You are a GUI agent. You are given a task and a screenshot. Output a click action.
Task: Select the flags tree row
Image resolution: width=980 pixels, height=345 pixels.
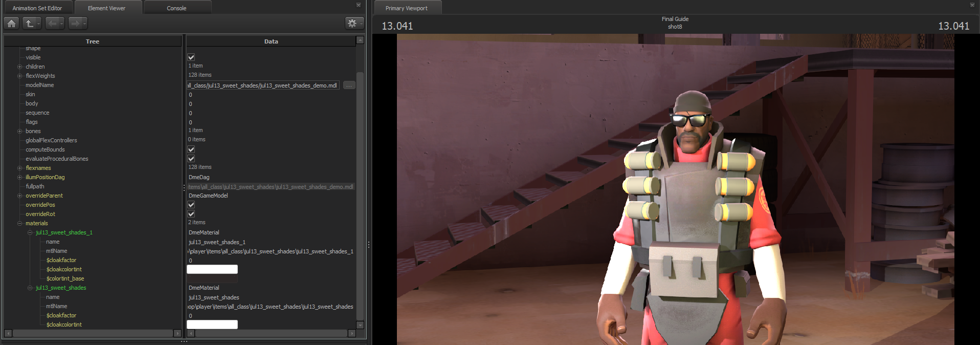click(32, 122)
